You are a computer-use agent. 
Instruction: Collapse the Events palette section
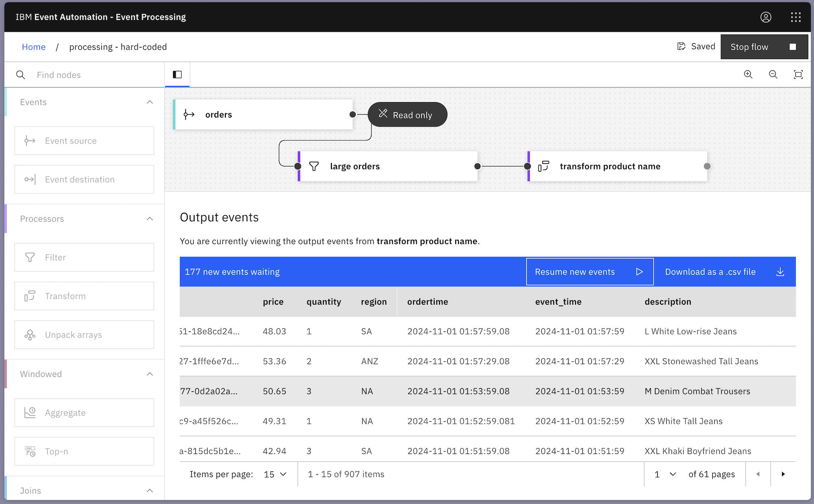tap(150, 102)
